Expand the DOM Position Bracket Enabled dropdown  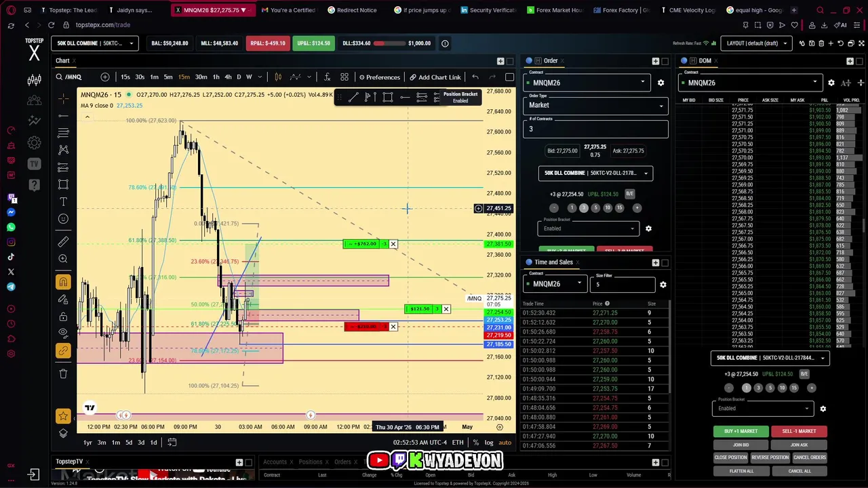point(763,408)
